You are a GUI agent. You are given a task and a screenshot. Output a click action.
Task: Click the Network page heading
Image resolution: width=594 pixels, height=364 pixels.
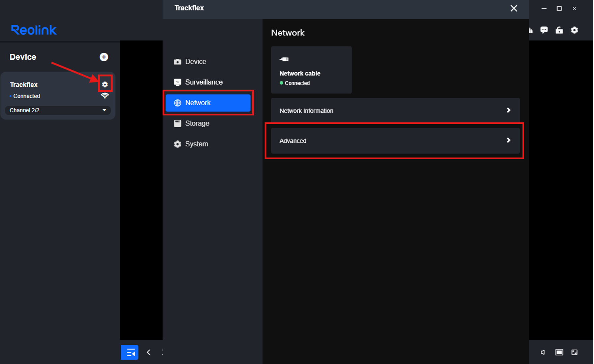[x=288, y=33]
